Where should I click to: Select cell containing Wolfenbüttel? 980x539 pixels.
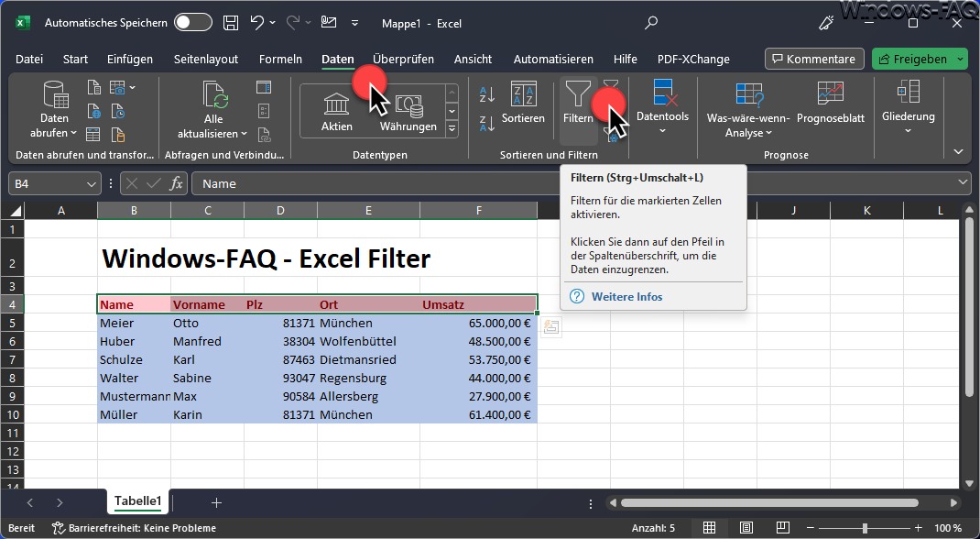(369, 341)
